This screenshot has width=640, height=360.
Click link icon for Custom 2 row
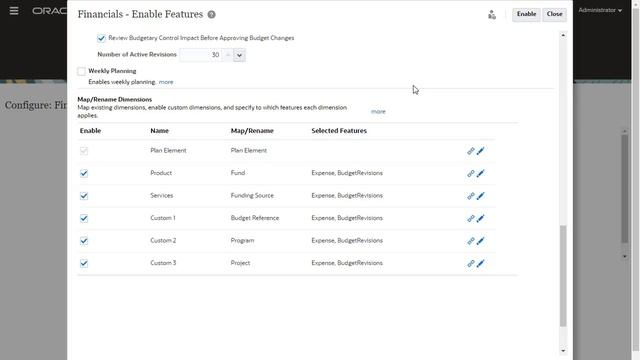tap(471, 240)
